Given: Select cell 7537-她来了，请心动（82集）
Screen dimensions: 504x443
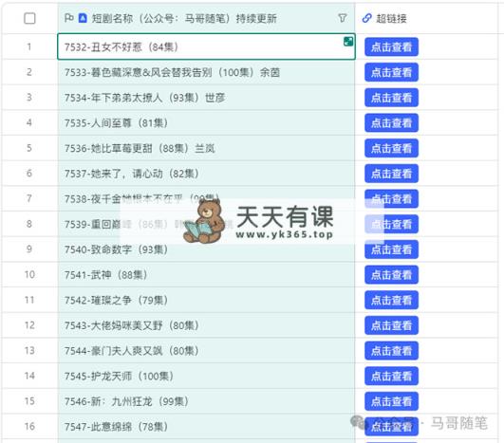Looking at the screenshot, I should [x=206, y=174].
